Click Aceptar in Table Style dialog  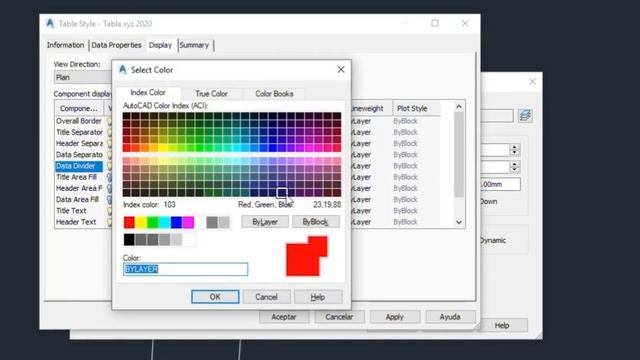pyautogui.click(x=284, y=317)
